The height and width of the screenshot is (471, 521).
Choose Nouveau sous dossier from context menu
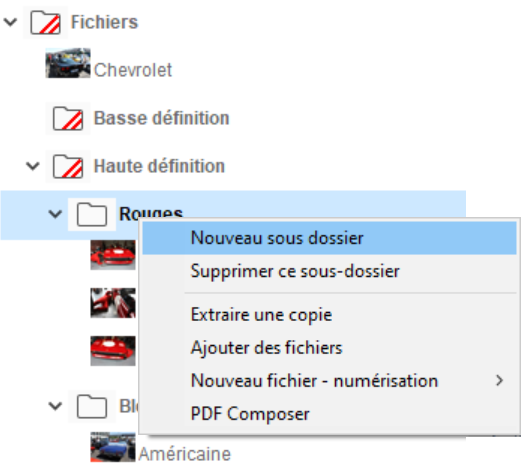(x=329, y=238)
